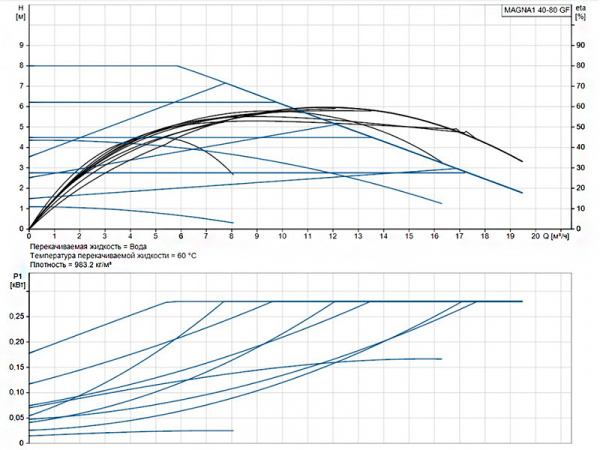Click the 'Перекачиваемая жидкость = Вода' text line
The image size is (600, 450).
pyautogui.click(x=94, y=246)
